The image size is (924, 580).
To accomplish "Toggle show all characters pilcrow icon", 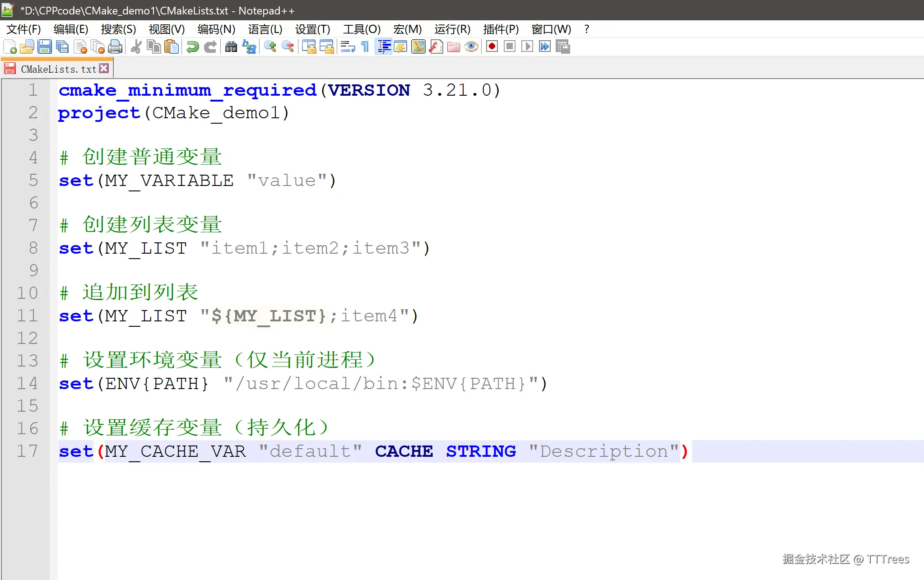I will point(365,47).
